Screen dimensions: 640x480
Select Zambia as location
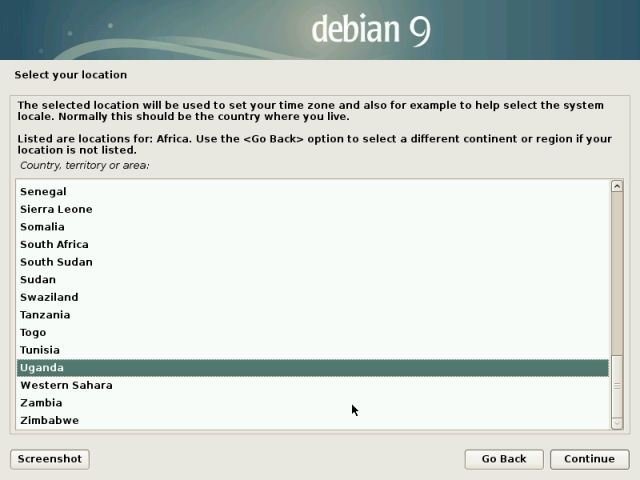313,403
